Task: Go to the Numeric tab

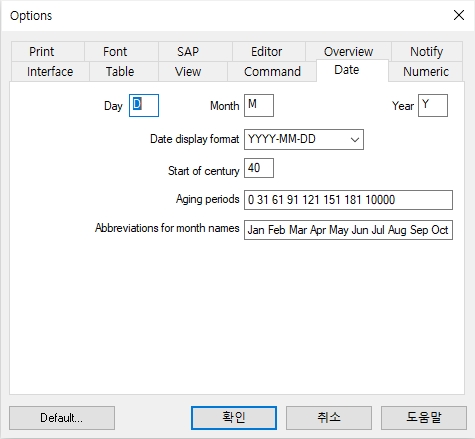Action: pos(426,71)
